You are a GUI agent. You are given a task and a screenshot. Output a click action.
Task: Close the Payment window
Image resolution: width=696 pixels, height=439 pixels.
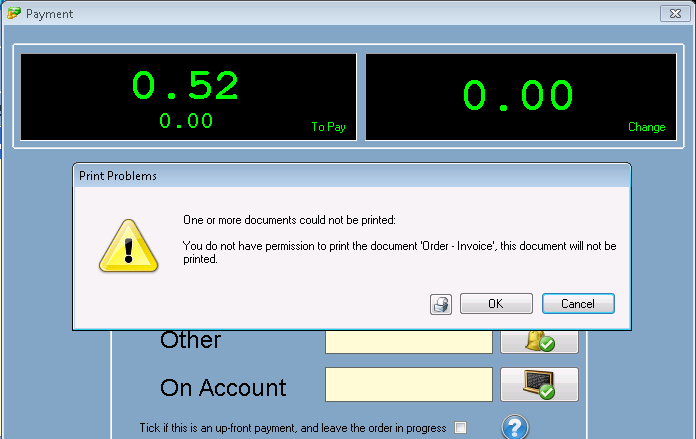click(671, 14)
